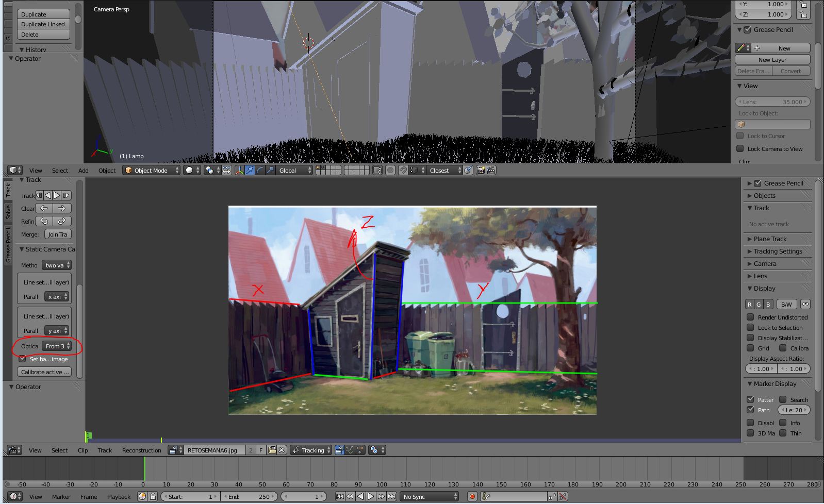Image resolution: width=824 pixels, height=504 pixels.
Task: Enable Lock Camera to View
Action: tap(740, 149)
